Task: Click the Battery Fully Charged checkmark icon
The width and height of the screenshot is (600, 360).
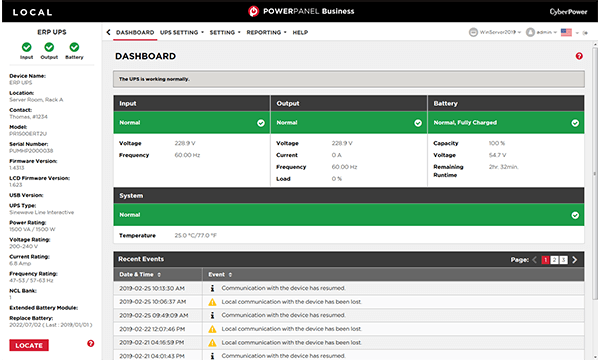Action: tap(575, 123)
